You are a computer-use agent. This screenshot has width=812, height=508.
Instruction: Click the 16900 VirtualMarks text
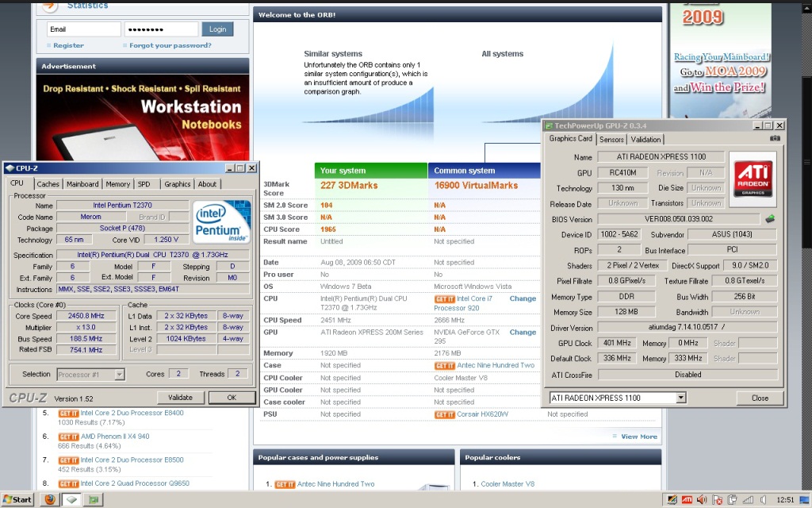(476, 186)
